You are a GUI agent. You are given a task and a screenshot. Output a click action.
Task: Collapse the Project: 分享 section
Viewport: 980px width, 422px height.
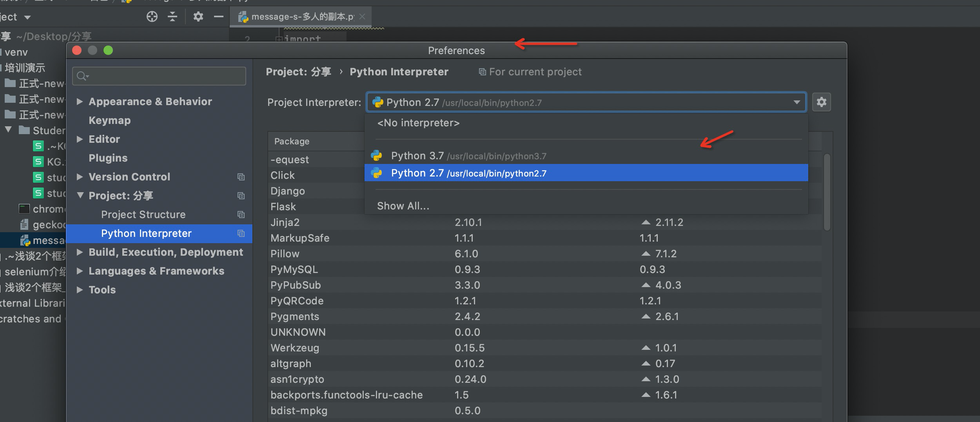coord(80,195)
